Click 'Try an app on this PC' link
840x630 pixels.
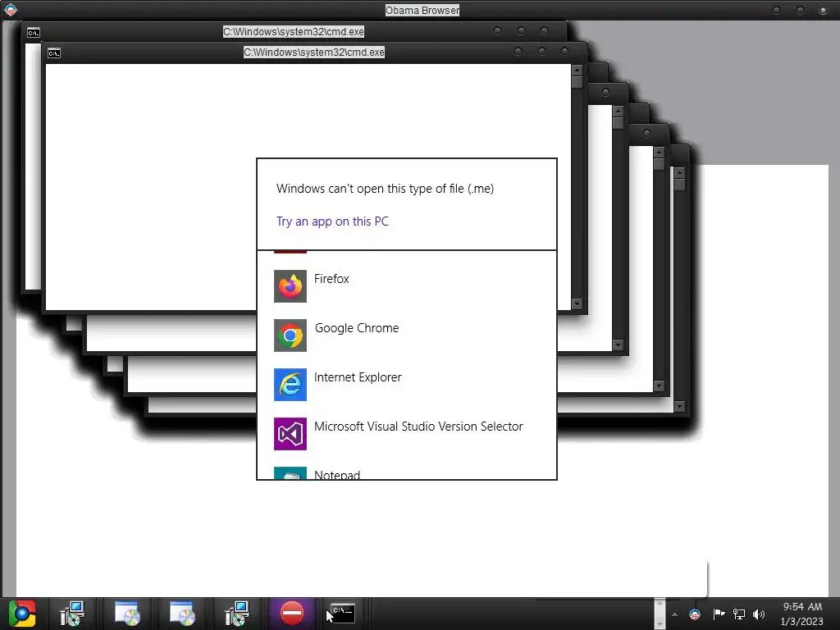pyautogui.click(x=332, y=221)
